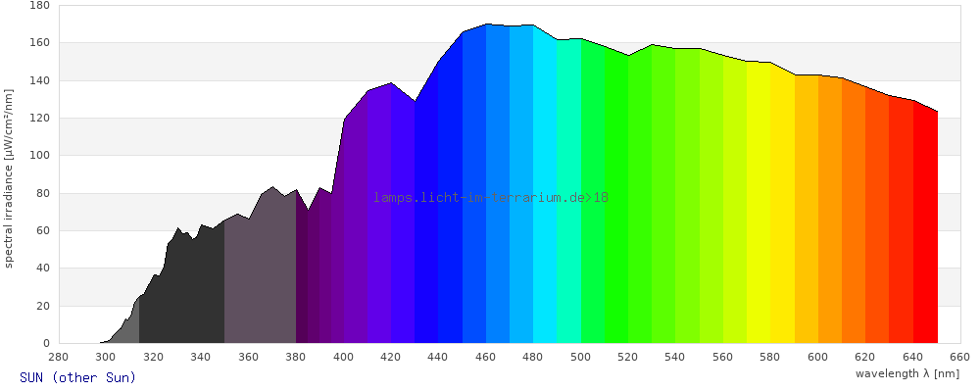The image size is (980, 392).
Task: Click the 'wavelength λ [nm]' axis title
Action: pos(907,373)
